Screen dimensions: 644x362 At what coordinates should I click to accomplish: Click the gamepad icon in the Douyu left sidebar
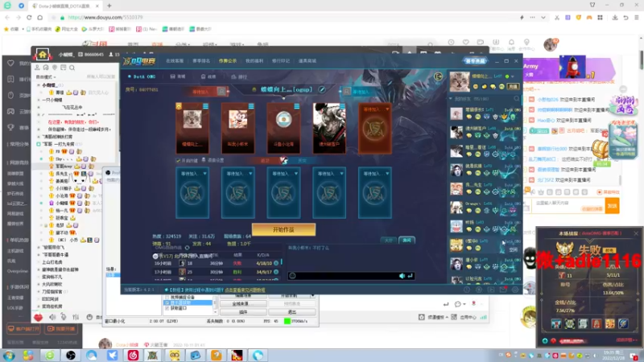pos(10,111)
